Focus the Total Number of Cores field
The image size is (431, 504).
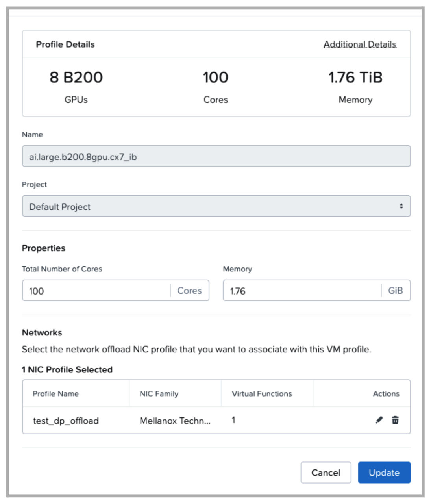pyautogui.click(x=96, y=291)
